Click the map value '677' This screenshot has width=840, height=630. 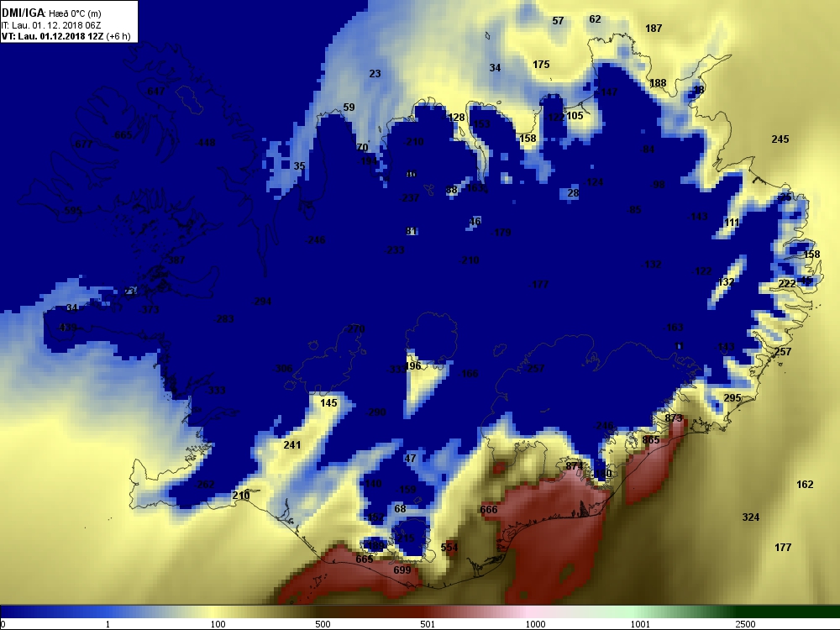tap(84, 144)
